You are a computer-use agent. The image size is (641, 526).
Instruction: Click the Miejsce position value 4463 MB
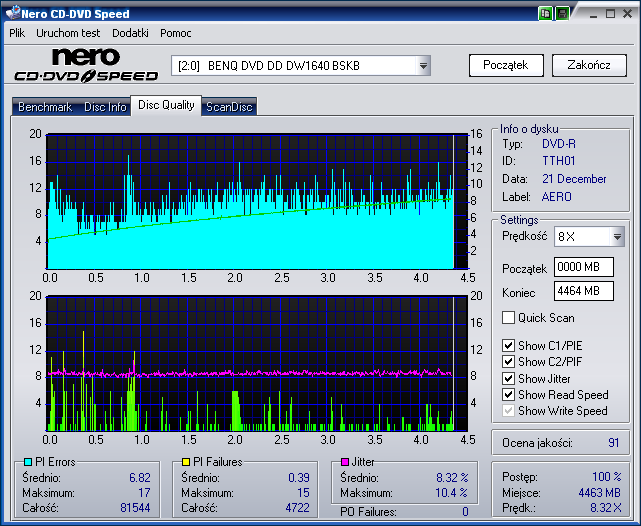click(x=599, y=492)
